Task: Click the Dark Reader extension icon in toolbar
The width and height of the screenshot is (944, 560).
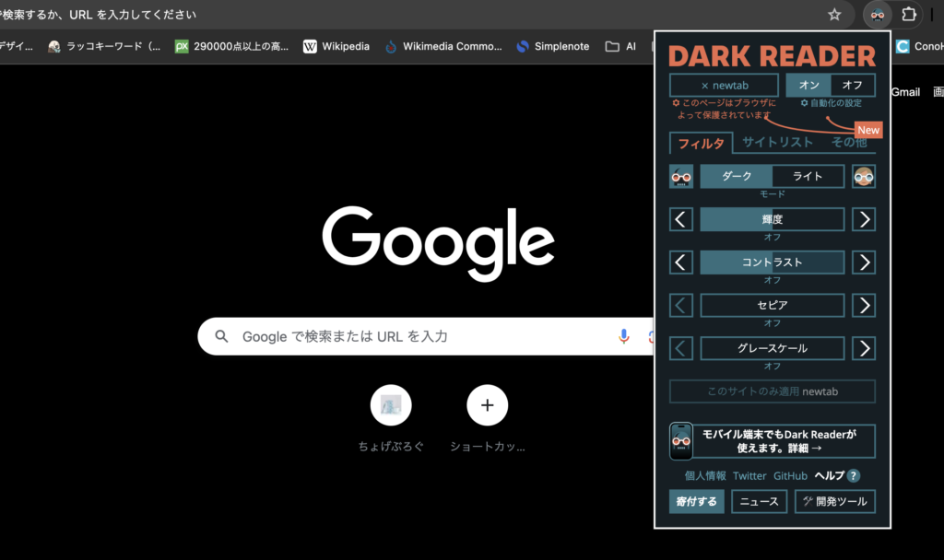Action: (878, 15)
